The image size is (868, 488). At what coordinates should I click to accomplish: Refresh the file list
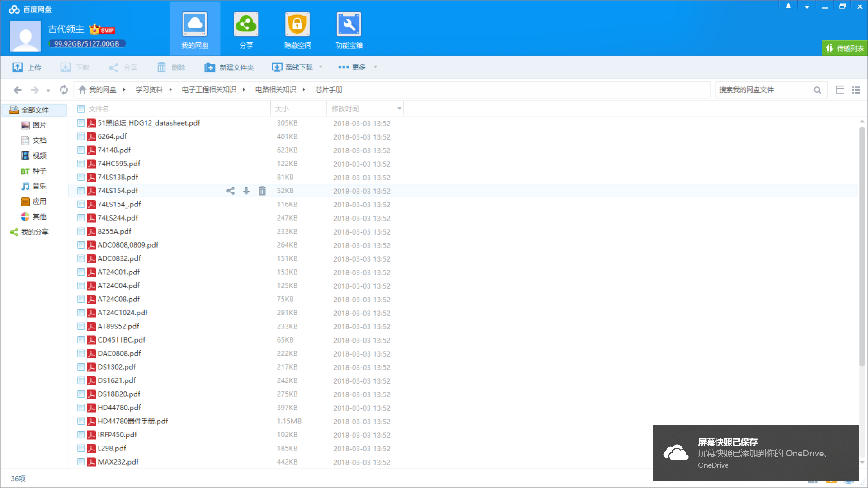[x=64, y=90]
